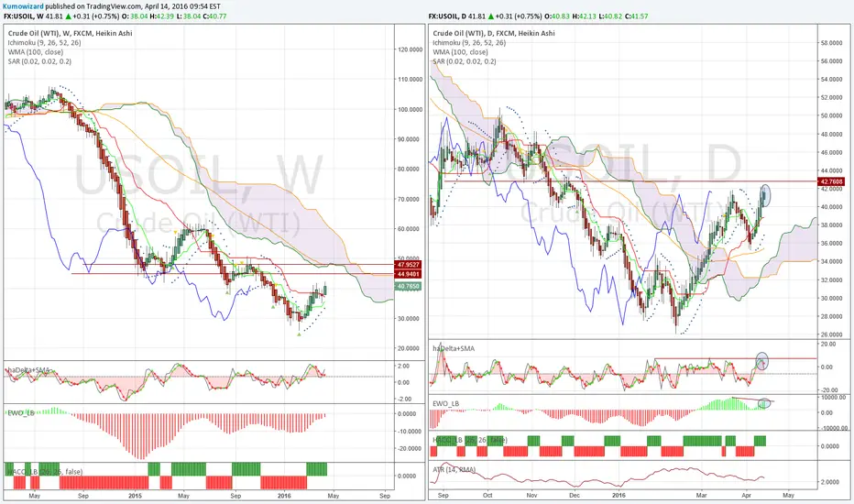The width and height of the screenshot is (854, 504).
Task: Select HACO_LB label on the daily chart
Action: tap(469, 440)
